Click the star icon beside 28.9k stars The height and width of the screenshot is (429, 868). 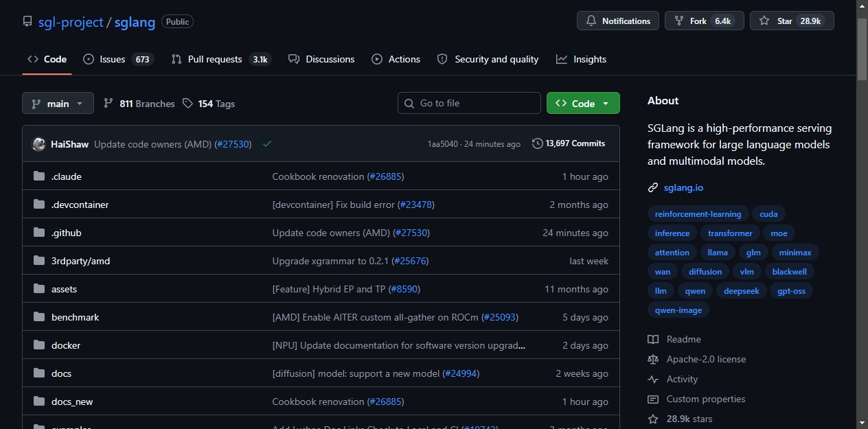click(x=653, y=419)
